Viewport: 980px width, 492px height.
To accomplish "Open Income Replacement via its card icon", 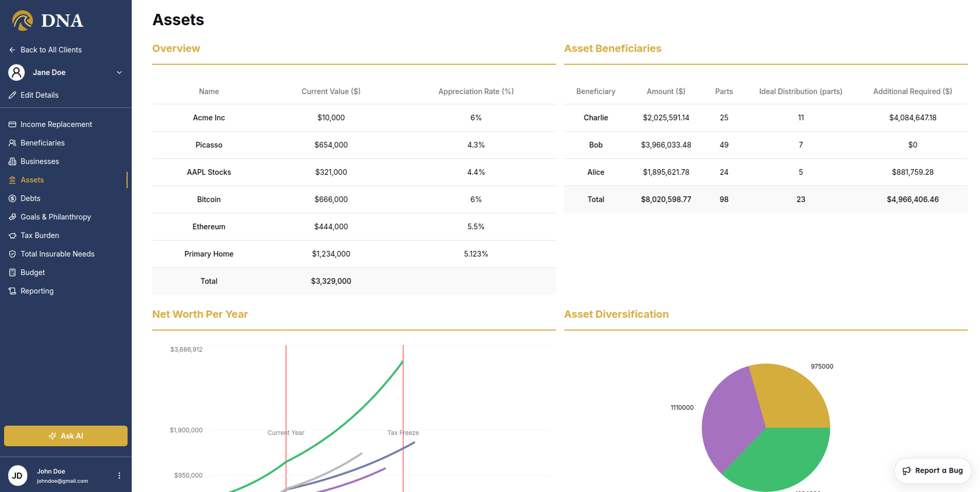I will click(12, 124).
